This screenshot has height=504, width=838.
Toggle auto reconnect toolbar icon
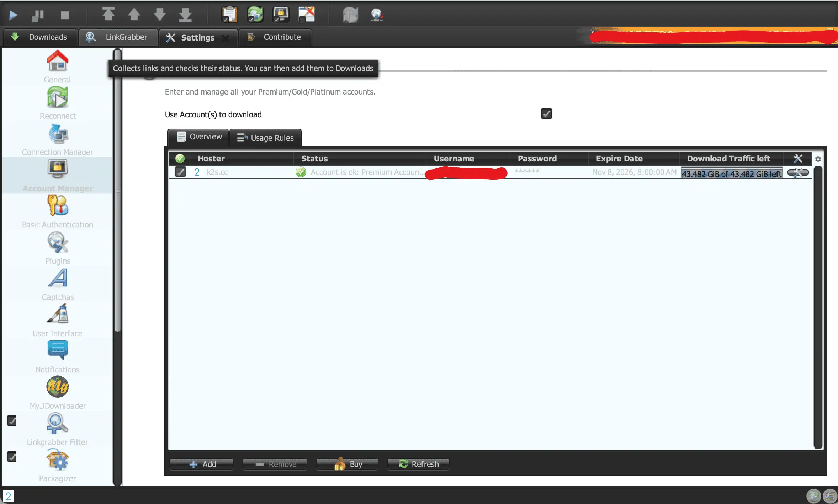(x=255, y=15)
